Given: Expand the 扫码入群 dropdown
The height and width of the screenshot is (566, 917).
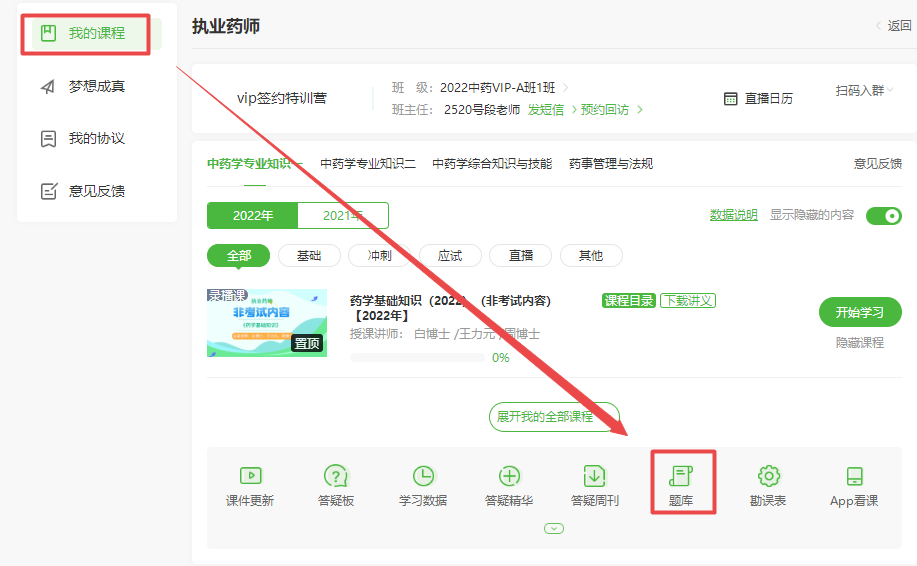Looking at the screenshot, I should tap(865, 91).
